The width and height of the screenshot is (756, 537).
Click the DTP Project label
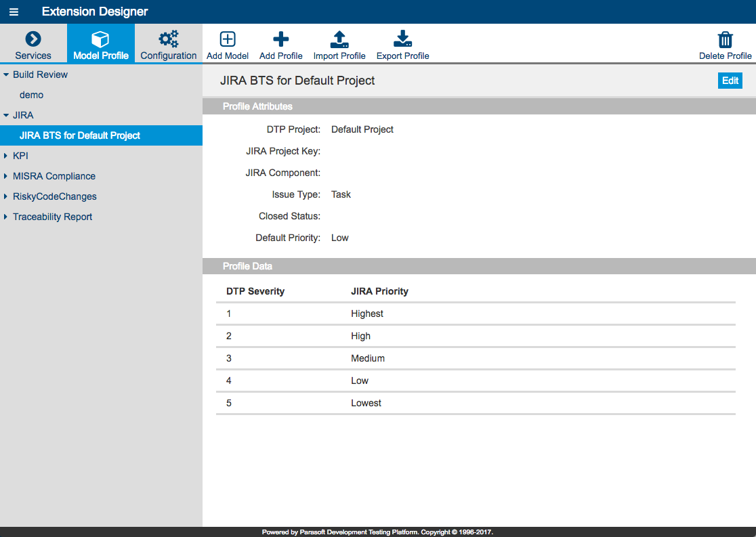coord(293,129)
